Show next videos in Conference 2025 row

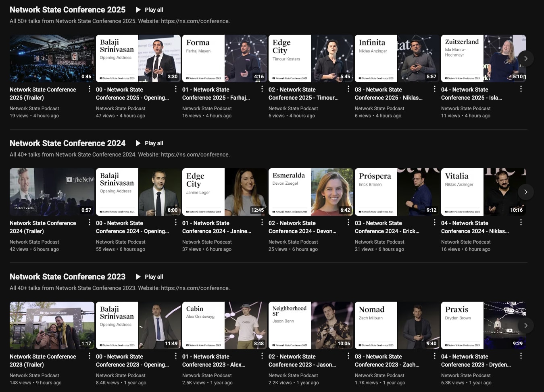tap(525, 58)
